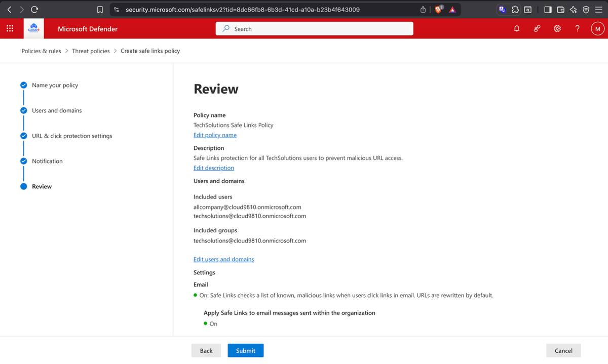
Task: Go to Policies & rules breadcrumb
Action: [x=41, y=51]
